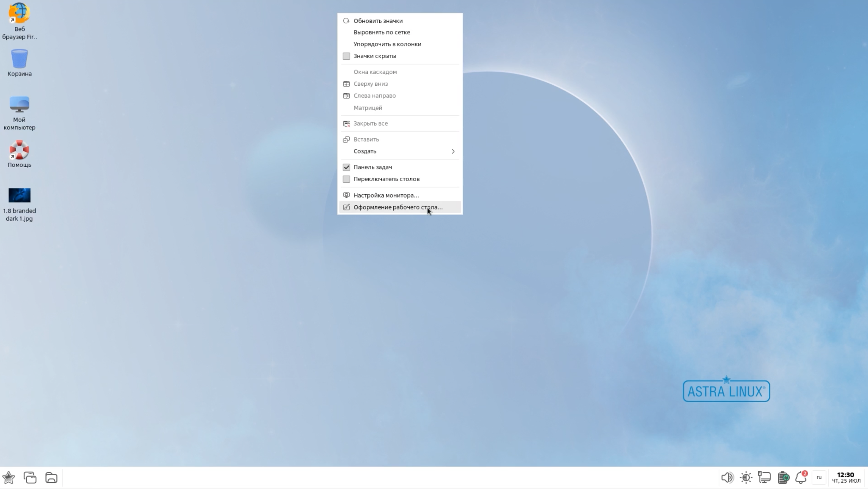Screen dimensions: 868x489
Task: Enable the Переключатель столов checkbox
Action: [x=346, y=179]
